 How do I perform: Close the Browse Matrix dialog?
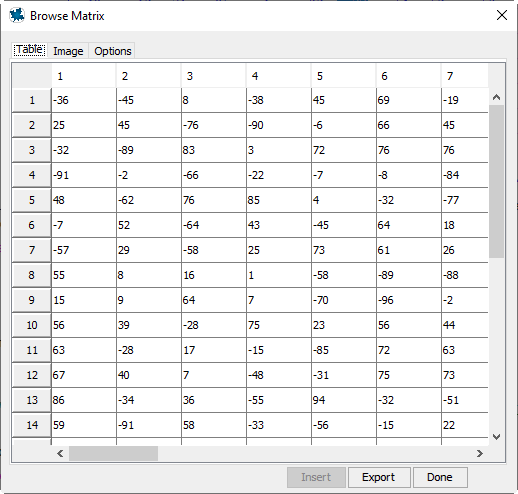(502, 15)
